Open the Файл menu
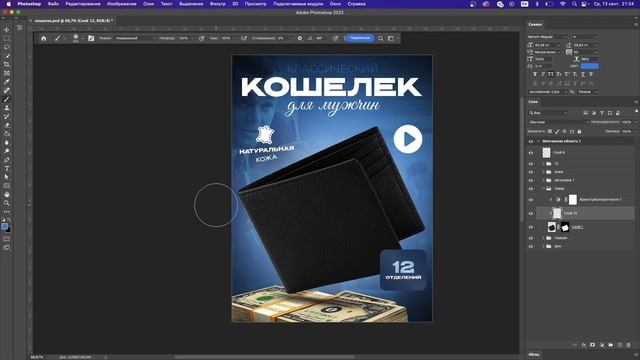The image size is (640, 360). coord(53,4)
